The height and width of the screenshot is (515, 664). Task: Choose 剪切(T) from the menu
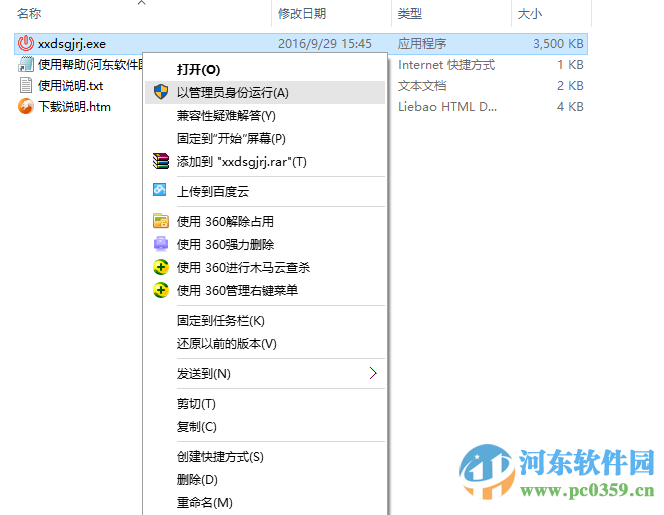coord(265,404)
